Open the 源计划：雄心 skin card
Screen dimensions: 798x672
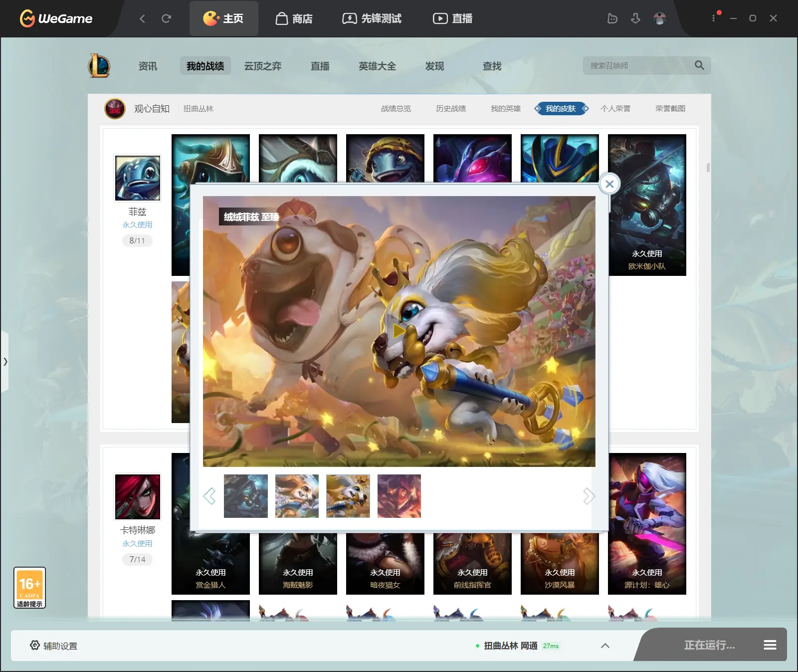(647, 524)
